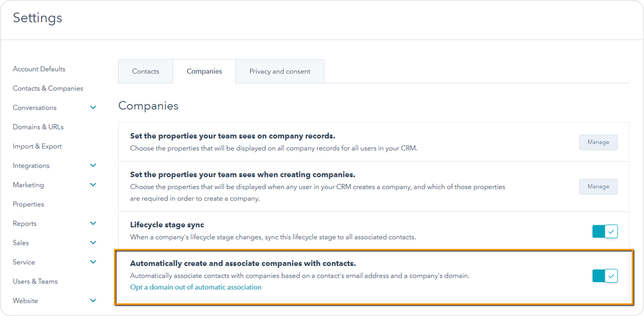Open Domains & URLs settings

38,126
